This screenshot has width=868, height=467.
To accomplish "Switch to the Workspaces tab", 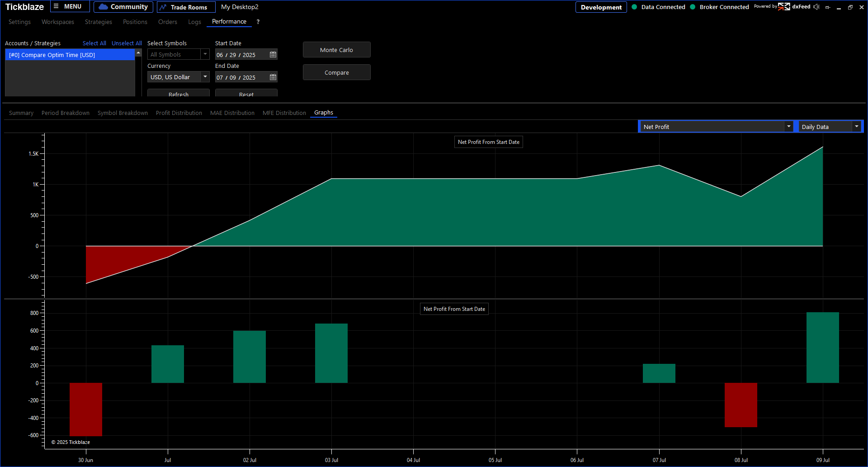I will pyautogui.click(x=58, y=22).
